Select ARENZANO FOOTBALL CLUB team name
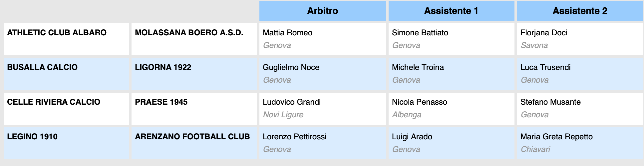This screenshot has height=166, width=644. pos(192,137)
